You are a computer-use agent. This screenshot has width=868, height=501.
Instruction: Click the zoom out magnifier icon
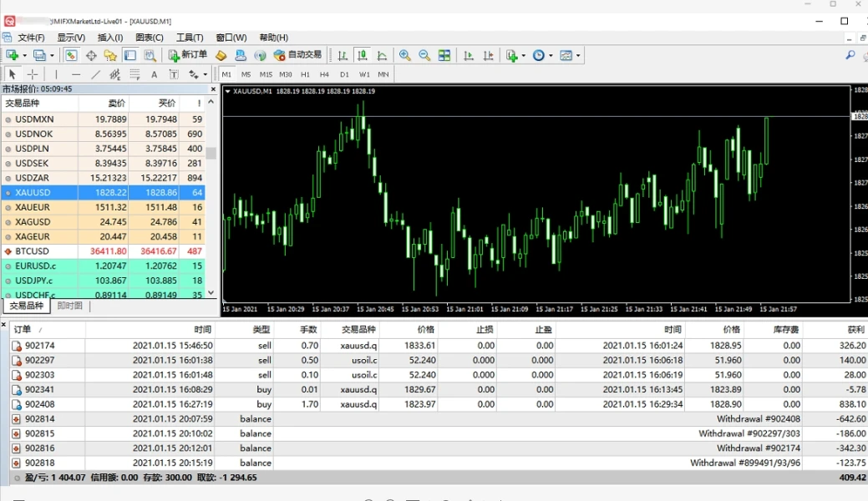pyautogui.click(x=424, y=55)
